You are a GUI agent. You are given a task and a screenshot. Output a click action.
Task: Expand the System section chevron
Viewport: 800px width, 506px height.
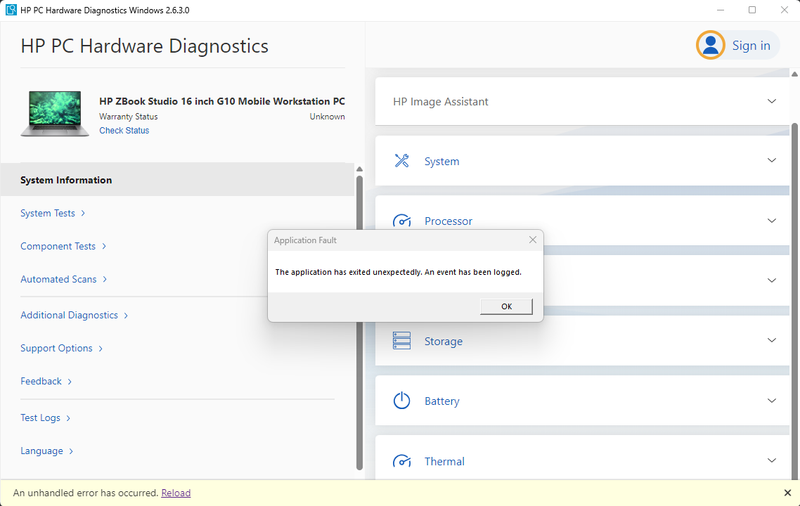[771, 161]
